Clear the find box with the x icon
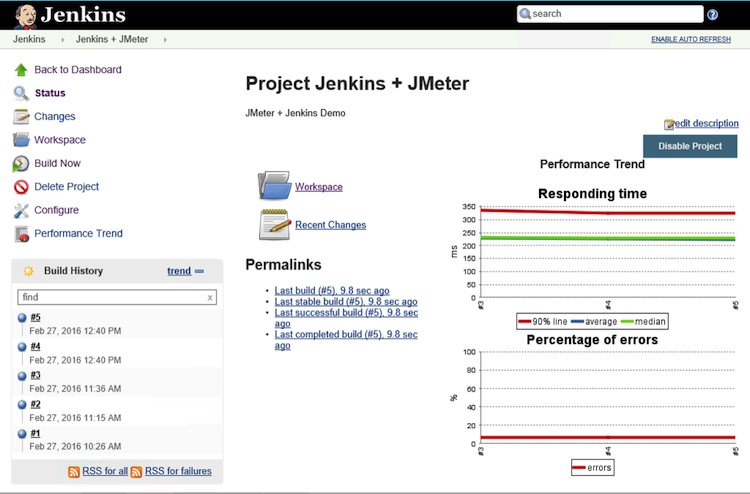The image size is (750, 494). click(210, 297)
